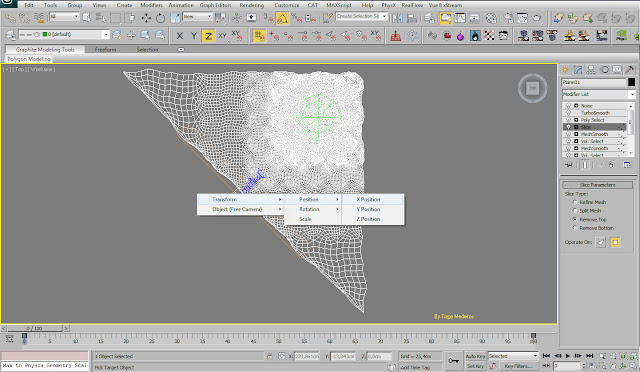Open the Hierarchy command panel tab

(x=591, y=70)
